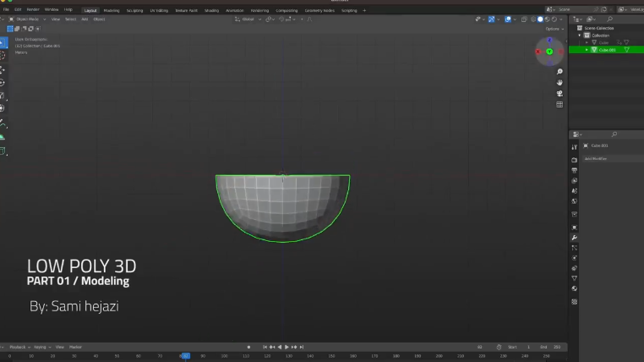This screenshot has width=644, height=362.
Task: Open the Modifier properties wrench tab
Action: (x=574, y=238)
